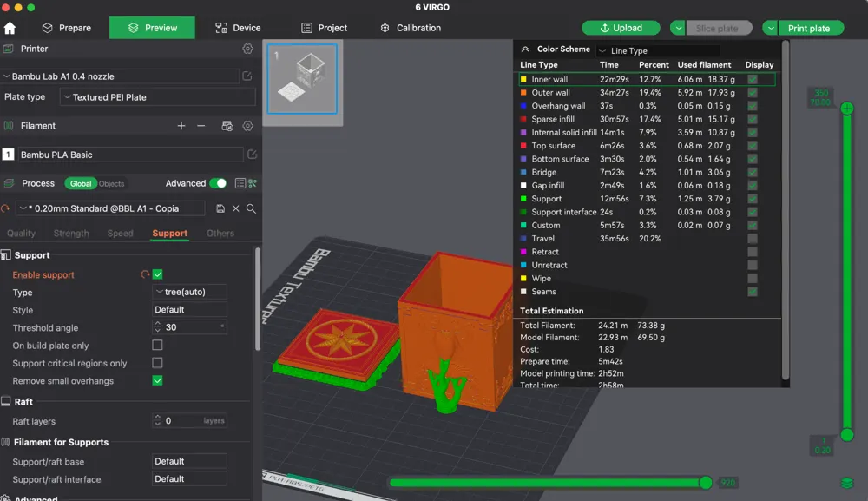This screenshot has width=868, height=501.
Task: Check Support critical regions only
Action: coord(157,363)
